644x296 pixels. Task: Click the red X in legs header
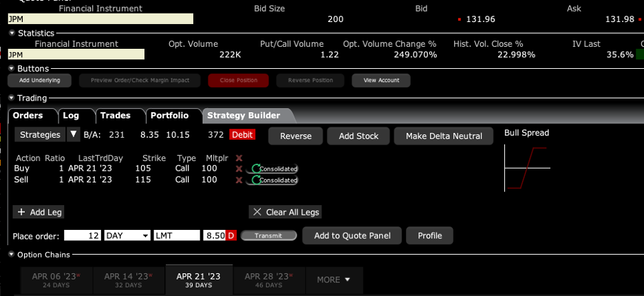[x=239, y=158]
